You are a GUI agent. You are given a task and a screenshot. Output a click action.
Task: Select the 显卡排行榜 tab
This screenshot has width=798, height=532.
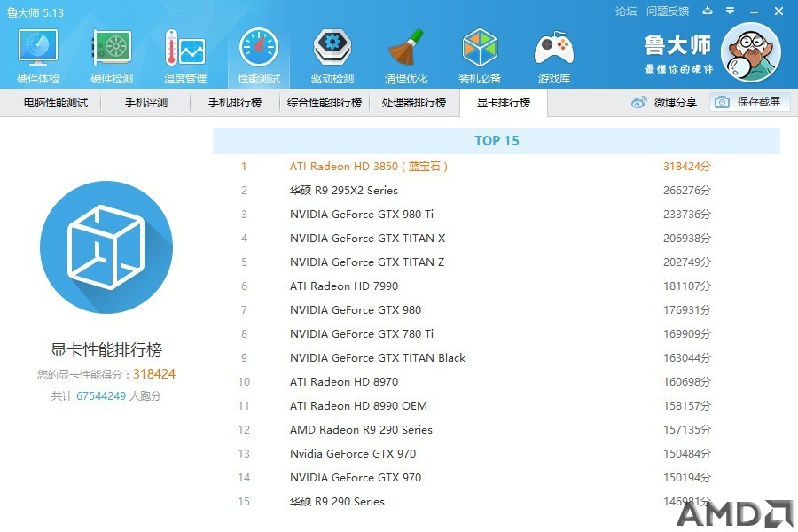tap(504, 102)
